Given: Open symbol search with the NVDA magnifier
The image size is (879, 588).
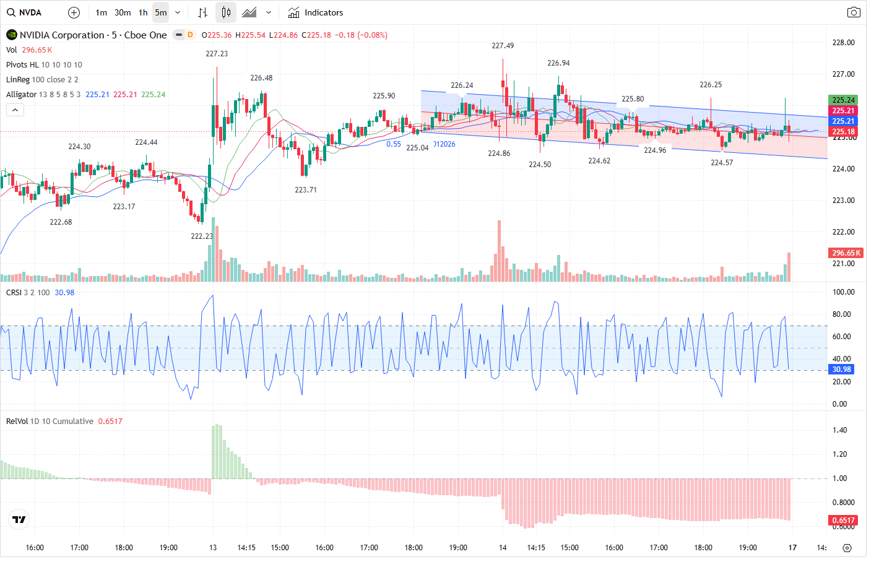Looking at the screenshot, I should (x=11, y=12).
